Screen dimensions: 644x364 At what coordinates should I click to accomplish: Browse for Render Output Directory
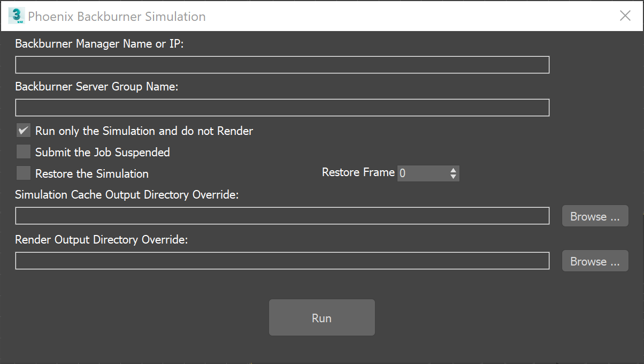(x=595, y=261)
